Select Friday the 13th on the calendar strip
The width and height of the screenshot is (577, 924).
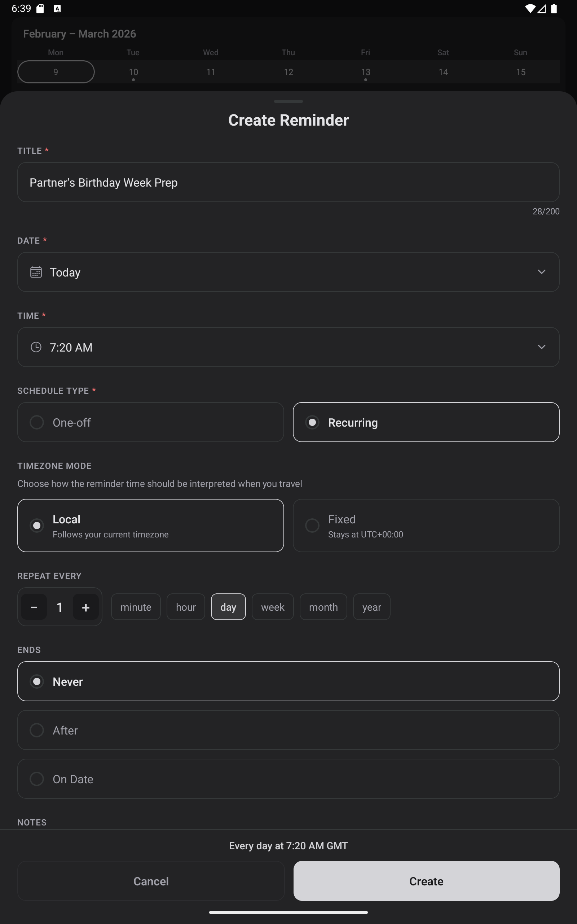[365, 72]
